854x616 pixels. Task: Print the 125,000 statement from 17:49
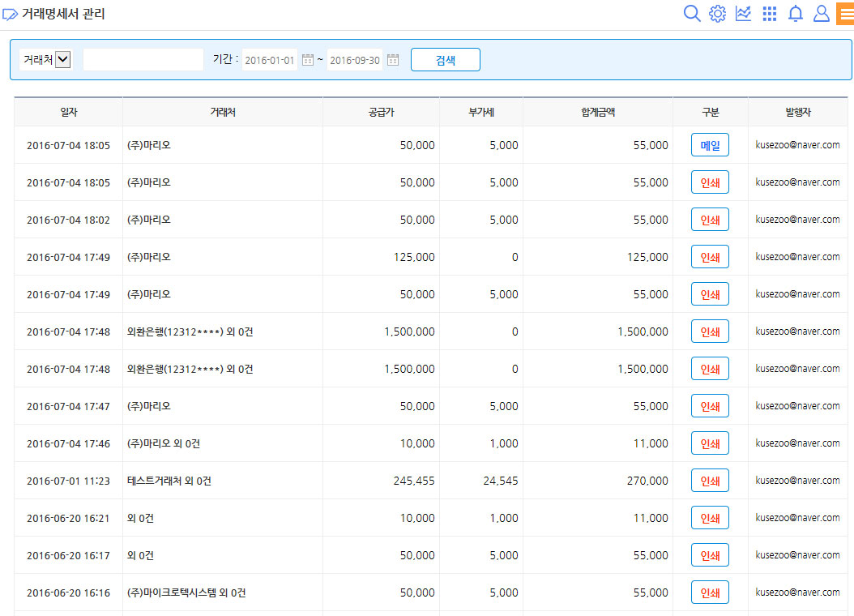(711, 257)
